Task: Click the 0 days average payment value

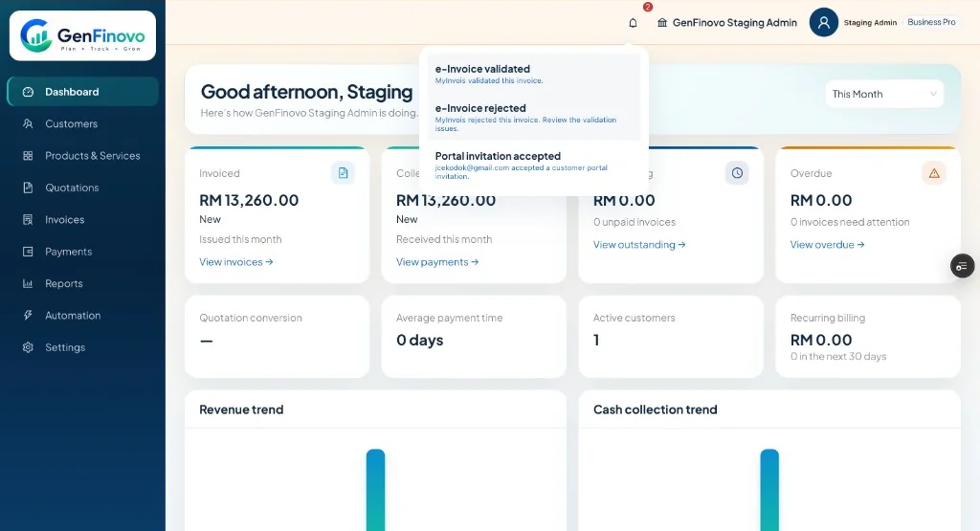Action: [x=420, y=340]
